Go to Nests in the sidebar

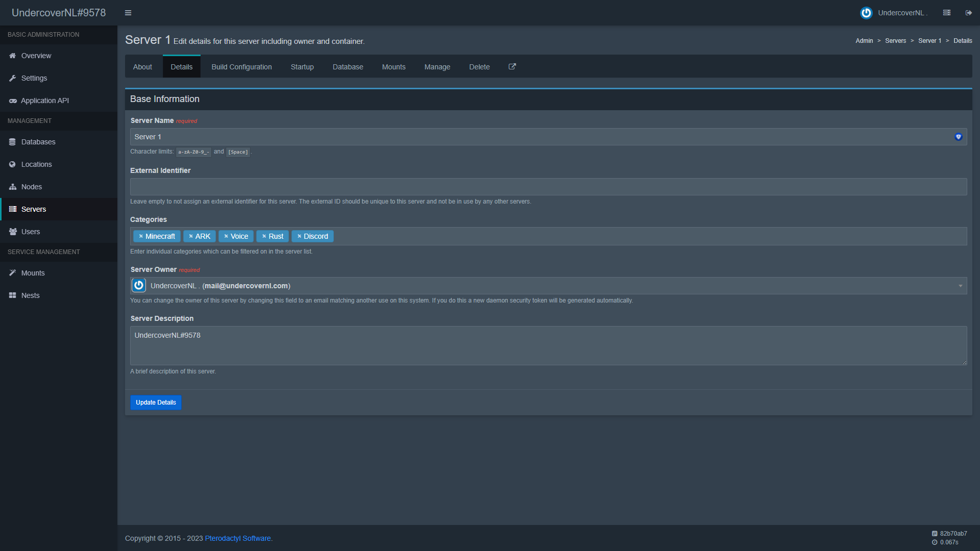[30, 295]
